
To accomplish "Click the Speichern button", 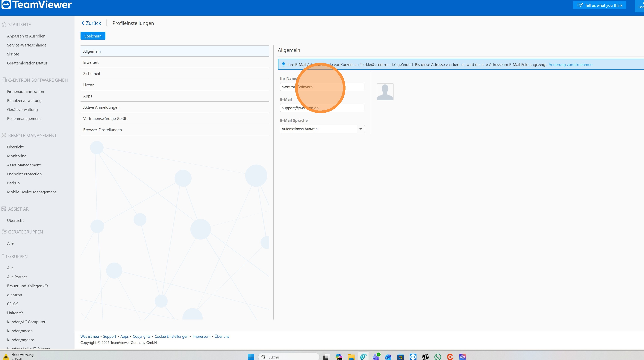I will point(93,36).
